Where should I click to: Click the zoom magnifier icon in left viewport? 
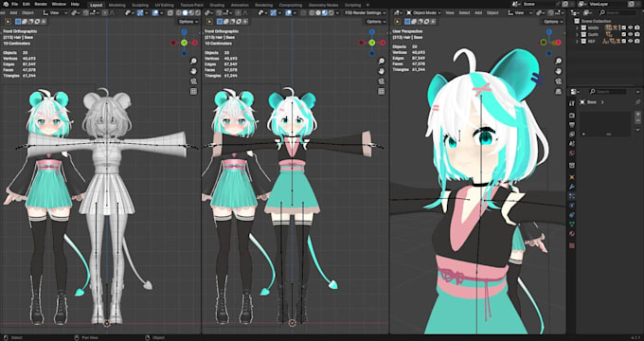(193, 62)
